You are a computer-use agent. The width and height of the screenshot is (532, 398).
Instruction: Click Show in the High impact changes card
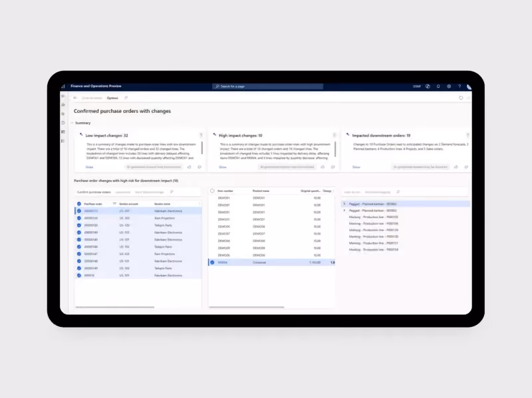[x=223, y=167]
